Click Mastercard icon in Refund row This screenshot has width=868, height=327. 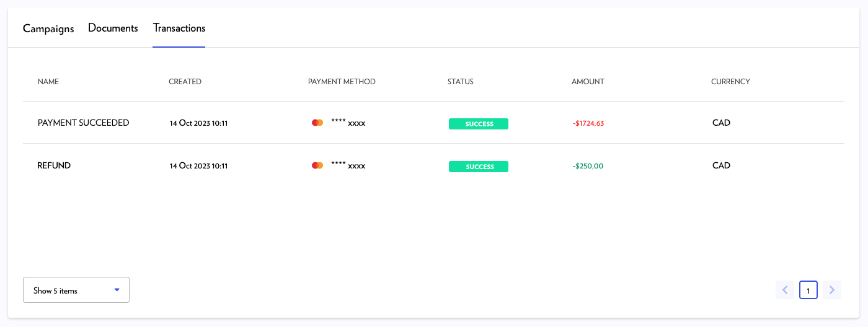317,165
